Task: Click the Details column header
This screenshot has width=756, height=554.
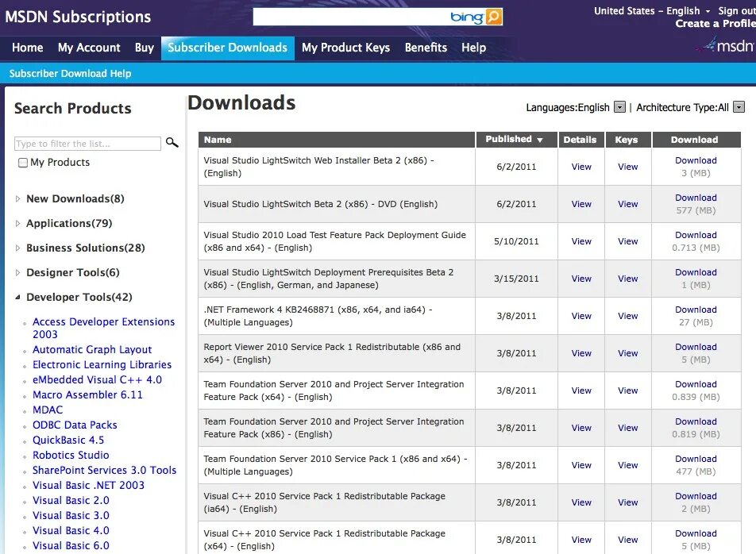Action: tap(580, 139)
